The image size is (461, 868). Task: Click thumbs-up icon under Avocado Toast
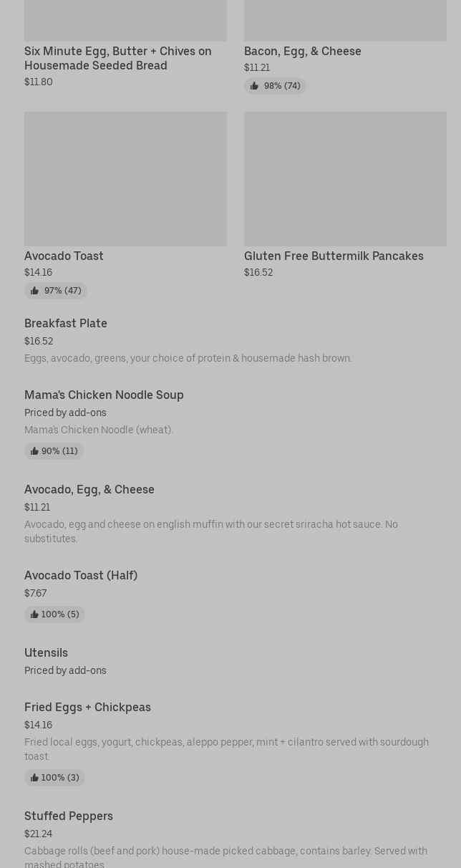34,291
